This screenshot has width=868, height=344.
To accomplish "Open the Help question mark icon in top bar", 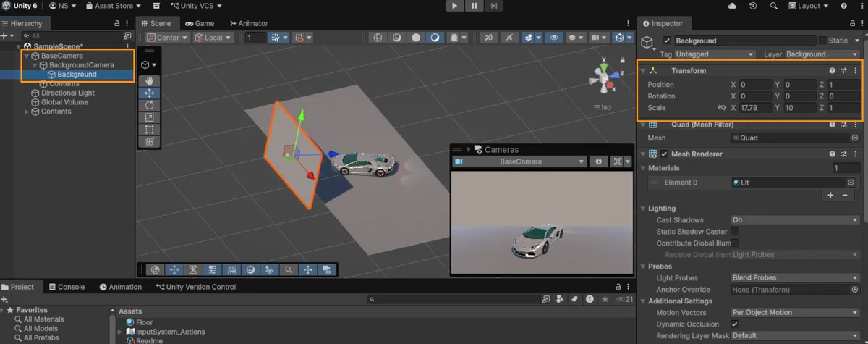I will (845, 6).
